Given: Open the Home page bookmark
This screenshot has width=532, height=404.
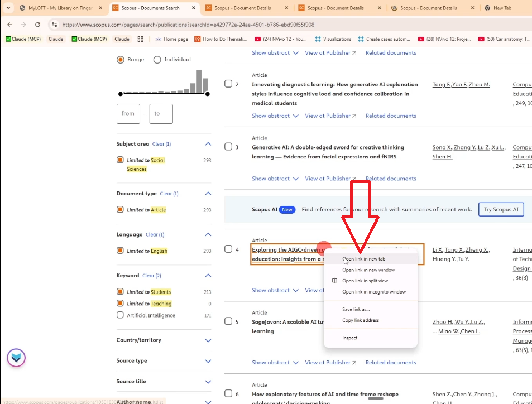Looking at the screenshot, I should coord(172,39).
